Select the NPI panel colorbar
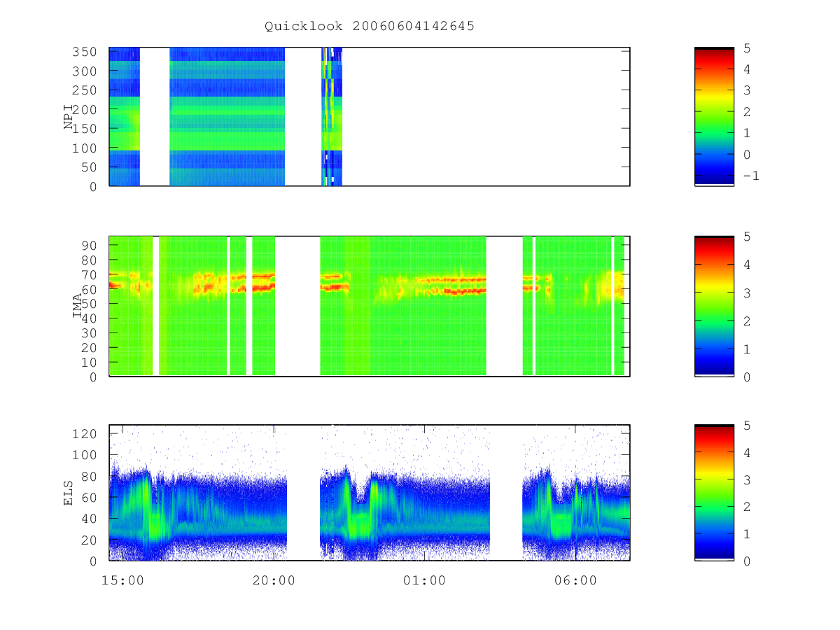 714,117
